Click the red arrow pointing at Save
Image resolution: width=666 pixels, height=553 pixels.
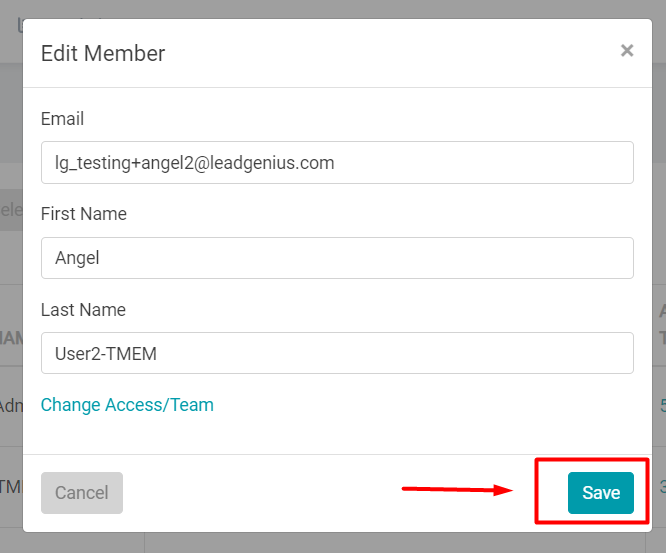(x=457, y=490)
